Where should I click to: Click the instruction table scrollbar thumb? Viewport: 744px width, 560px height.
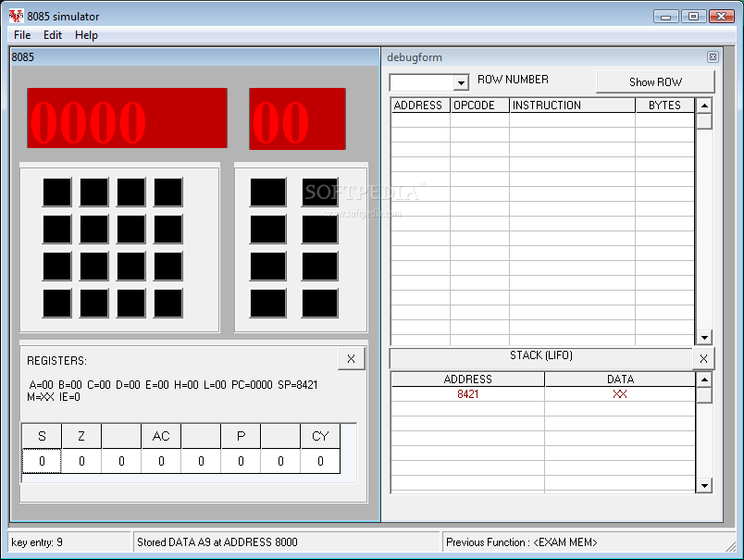[x=704, y=121]
